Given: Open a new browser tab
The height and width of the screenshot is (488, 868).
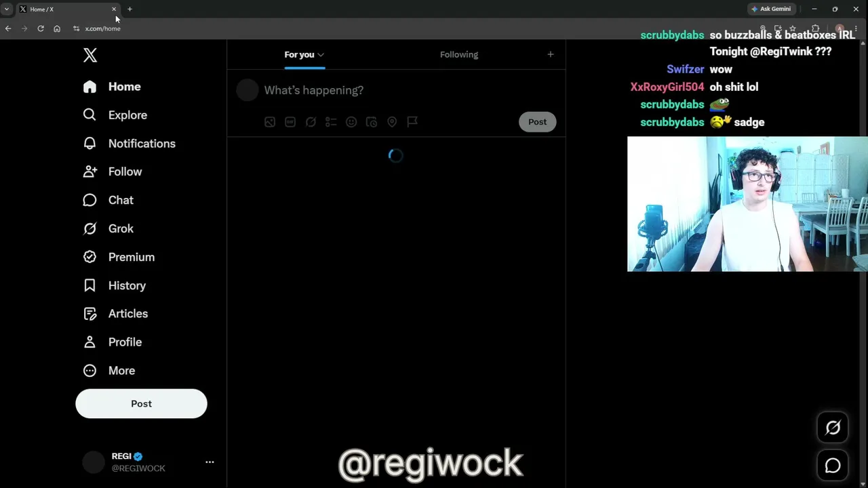Looking at the screenshot, I should point(130,9).
